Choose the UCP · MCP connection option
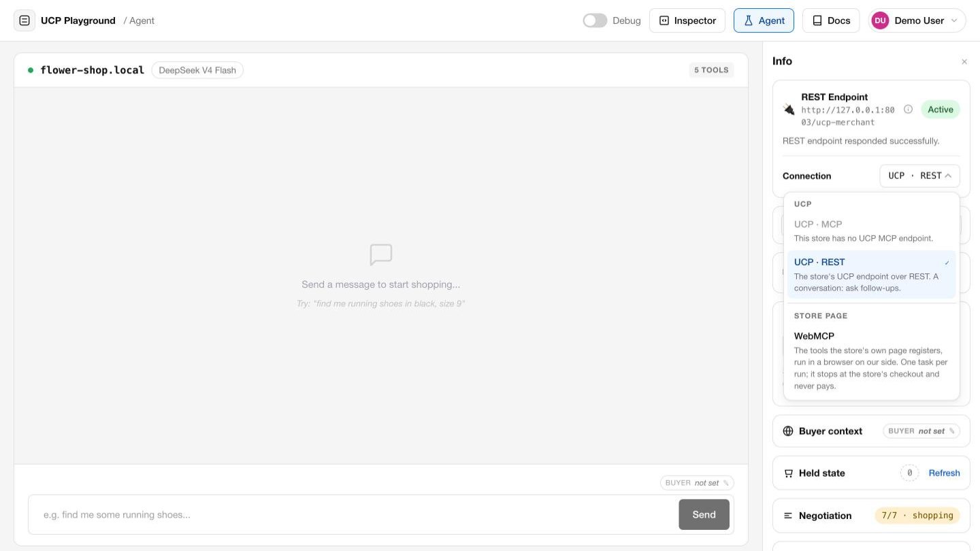 click(x=871, y=231)
